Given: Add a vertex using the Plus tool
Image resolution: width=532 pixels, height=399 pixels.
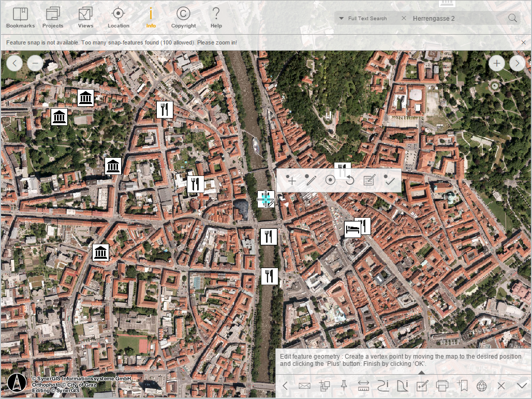Looking at the screenshot, I should (x=291, y=181).
